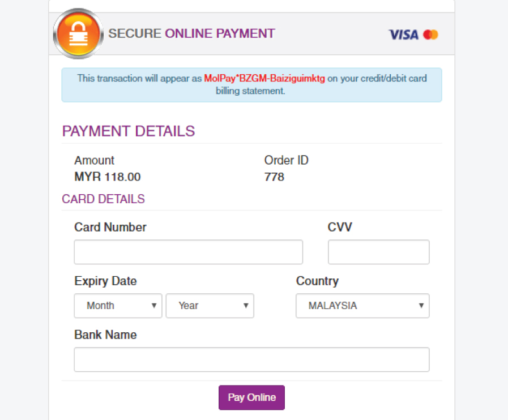508x420 pixels.
Task: Click the CARD DETAILS section heading
Action: click(103, 199)
